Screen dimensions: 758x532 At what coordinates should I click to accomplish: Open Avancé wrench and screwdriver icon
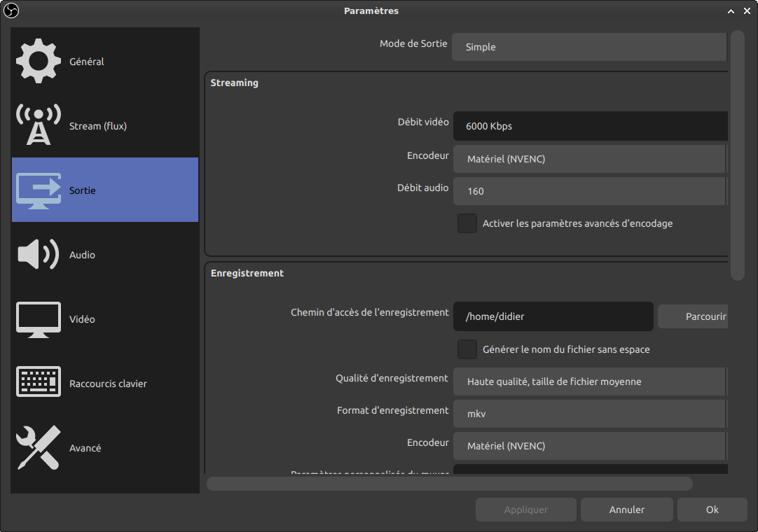click(39, 448)
